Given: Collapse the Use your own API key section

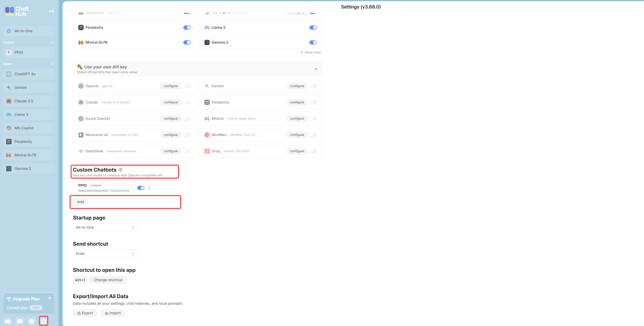Looking at the screenshot, I should click(x=316, y=69).
